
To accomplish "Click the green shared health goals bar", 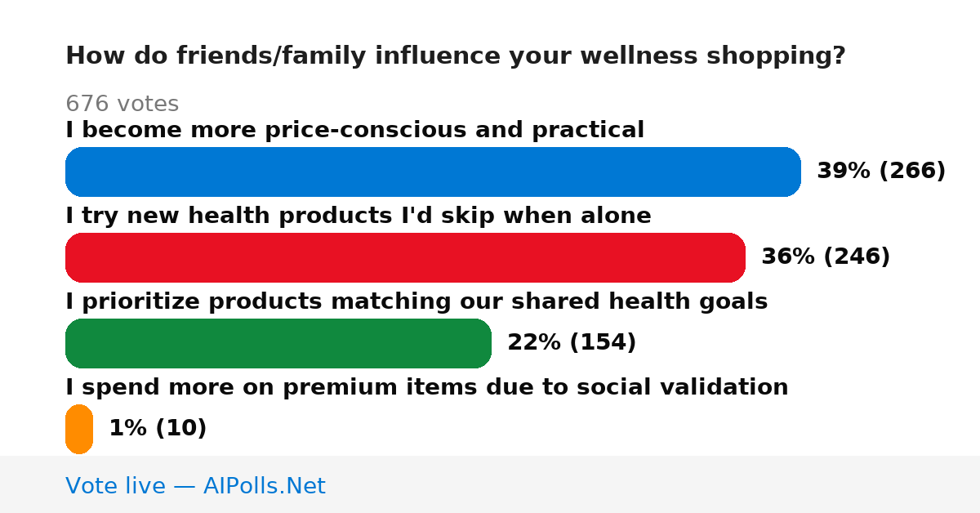I will (278, 343).
